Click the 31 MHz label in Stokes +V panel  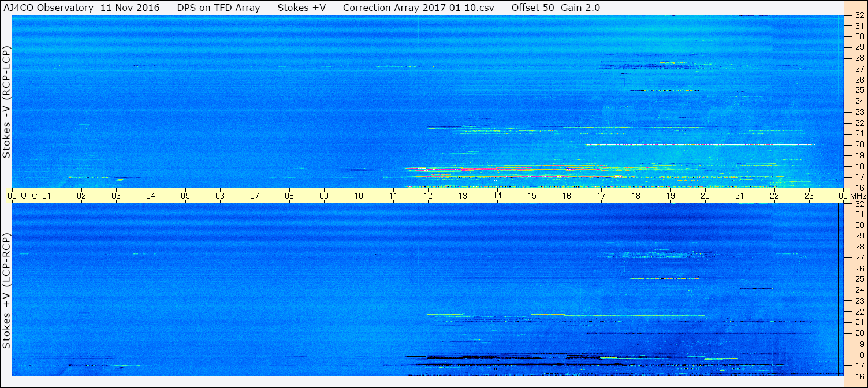pyautogui.click(x=859, y=214)
